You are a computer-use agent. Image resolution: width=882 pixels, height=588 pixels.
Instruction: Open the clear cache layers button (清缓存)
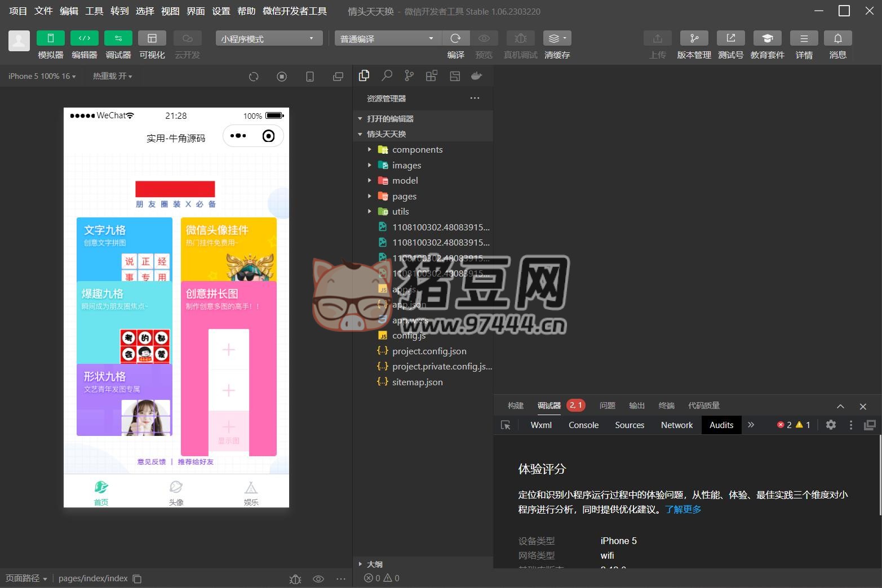pos(557,38)
